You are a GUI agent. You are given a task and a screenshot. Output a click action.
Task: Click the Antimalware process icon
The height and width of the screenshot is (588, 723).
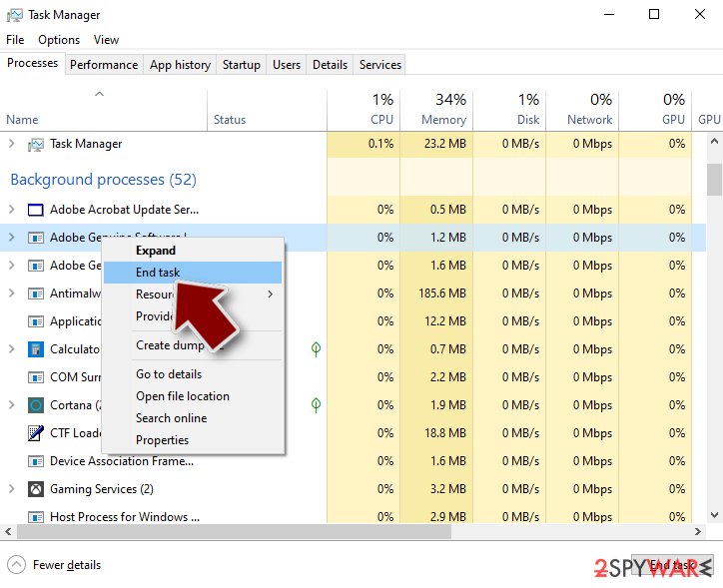point(36,294)
